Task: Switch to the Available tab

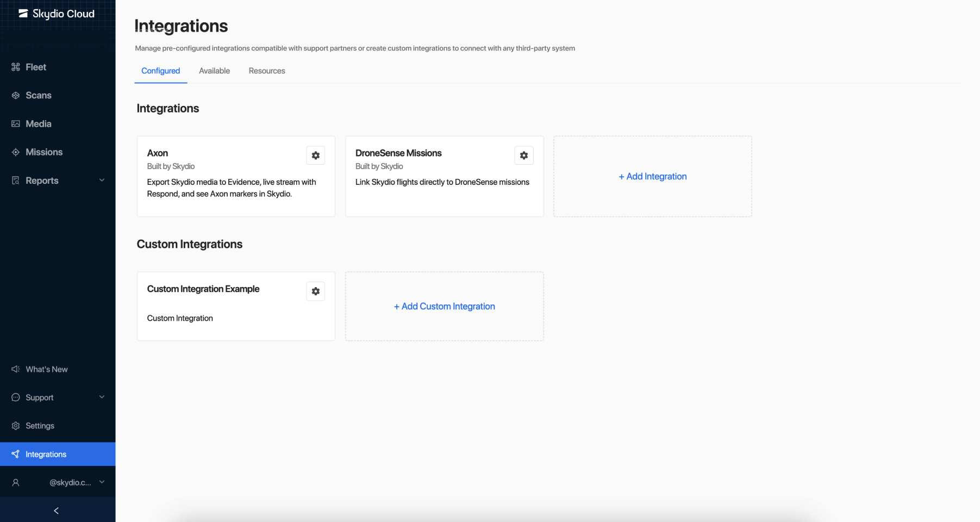Action: 214,71
